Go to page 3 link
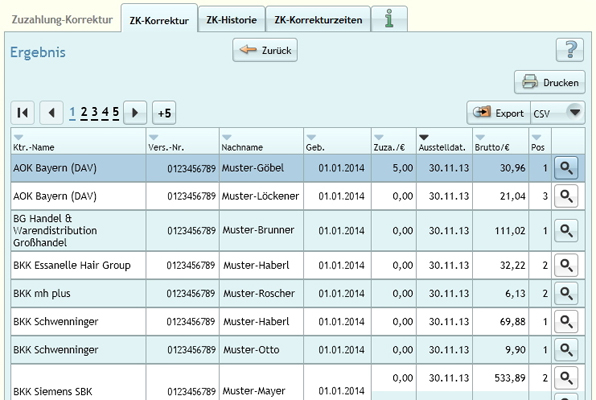The width and height of the screenshot is (596, 400). pyautogui.click(x=94, y=113)
